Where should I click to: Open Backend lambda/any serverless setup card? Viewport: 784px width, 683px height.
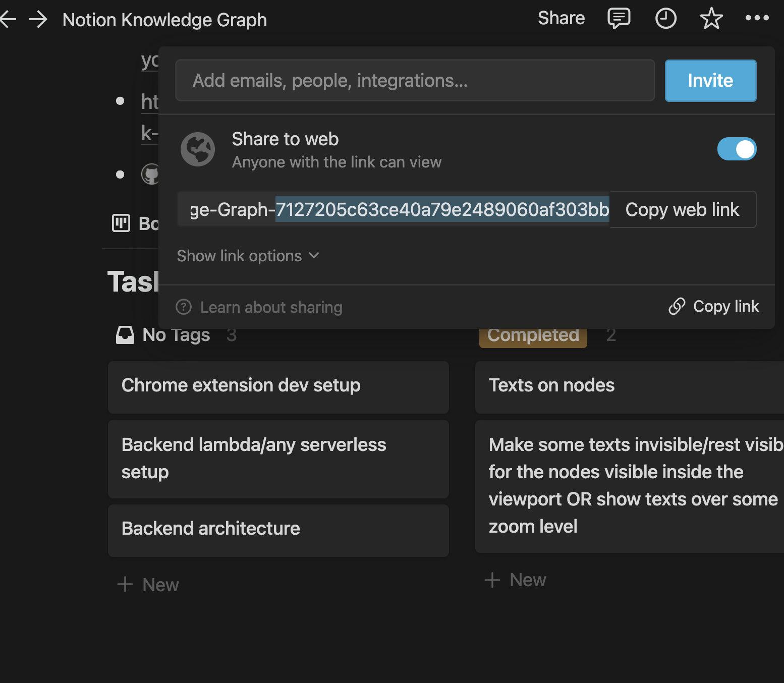[278, 459]
